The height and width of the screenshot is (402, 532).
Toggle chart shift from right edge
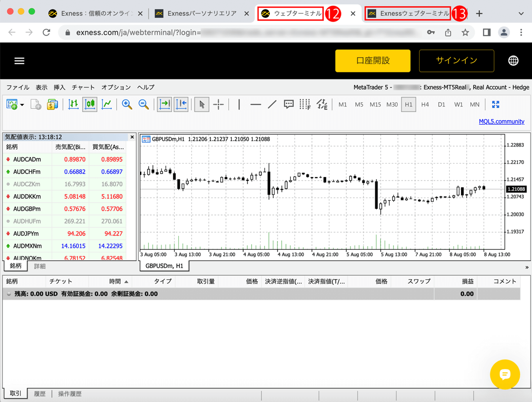(181, 104)
